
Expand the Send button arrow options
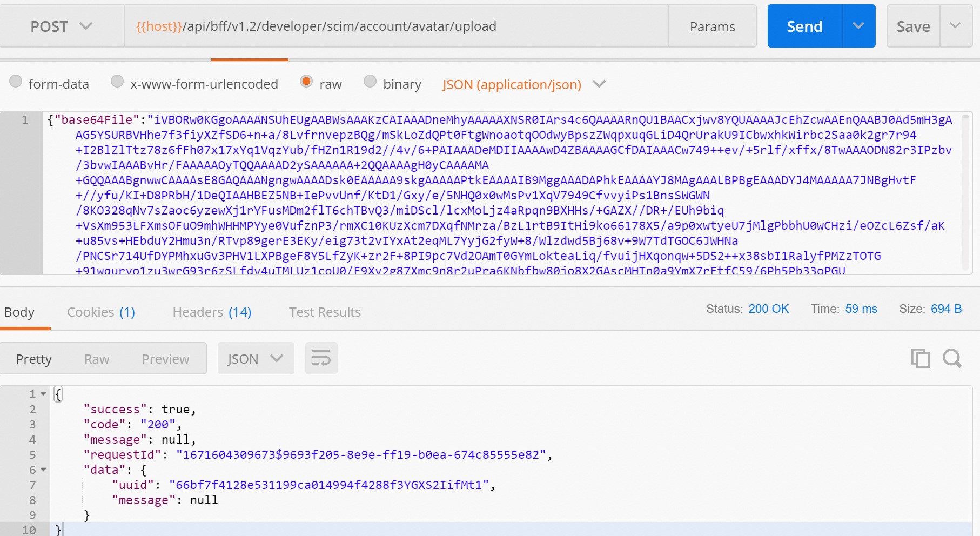[858, 26]
